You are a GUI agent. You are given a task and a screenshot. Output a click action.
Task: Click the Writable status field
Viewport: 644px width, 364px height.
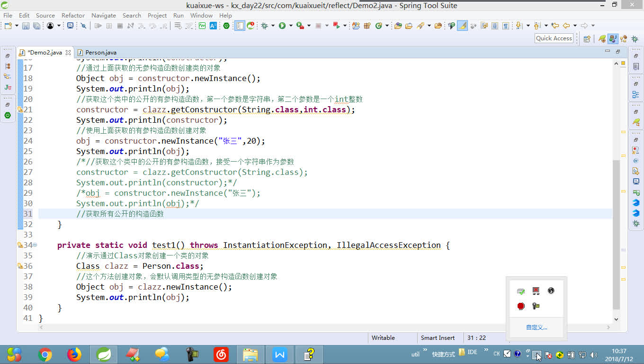pos(383,338)
